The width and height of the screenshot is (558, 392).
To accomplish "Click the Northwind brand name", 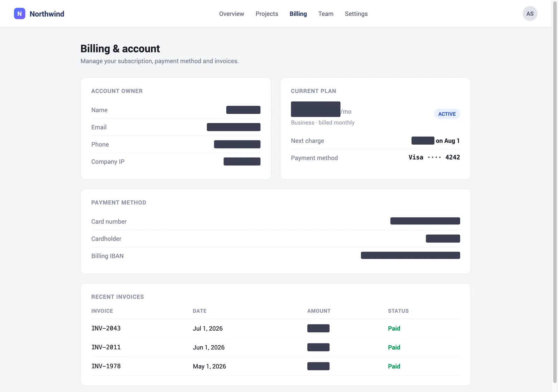I will pos(47,14).
